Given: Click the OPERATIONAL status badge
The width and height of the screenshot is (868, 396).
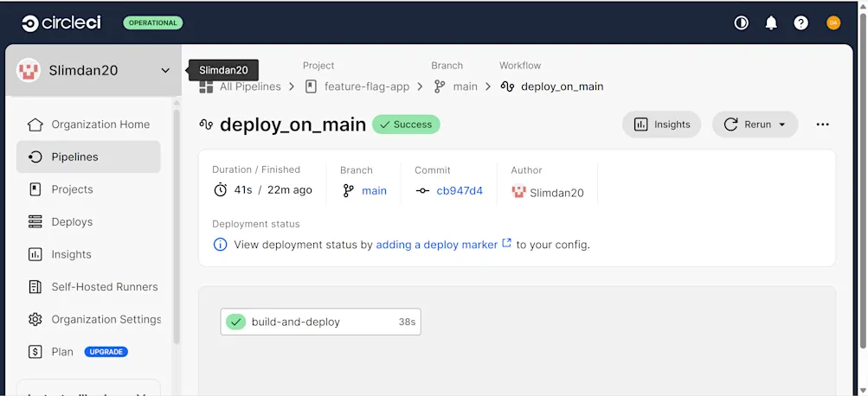Looking at the screenshot, I should pos(153,22).
